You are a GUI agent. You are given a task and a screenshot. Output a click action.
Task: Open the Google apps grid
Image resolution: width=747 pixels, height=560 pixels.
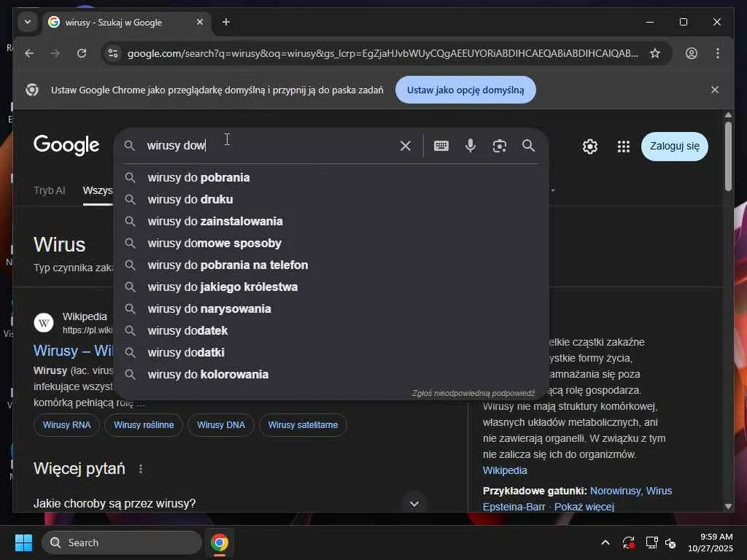click(x=623, y=146)
